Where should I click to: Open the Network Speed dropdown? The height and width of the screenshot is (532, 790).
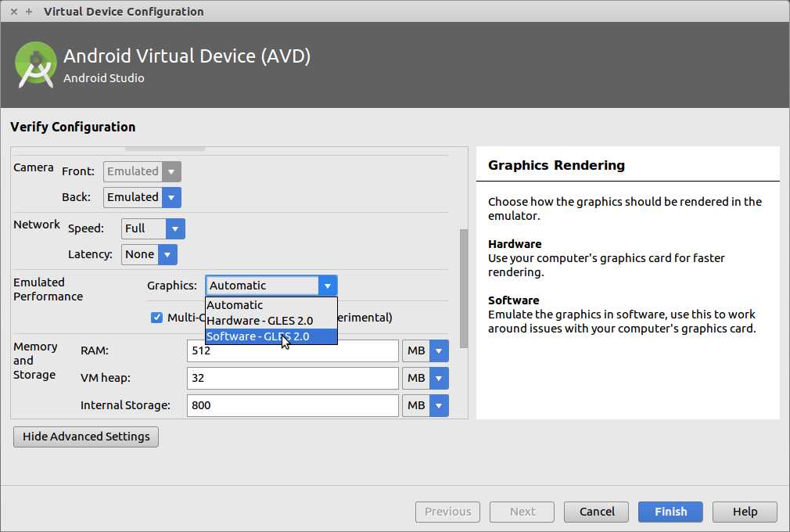pyautogui.click(x=153, y=228)
